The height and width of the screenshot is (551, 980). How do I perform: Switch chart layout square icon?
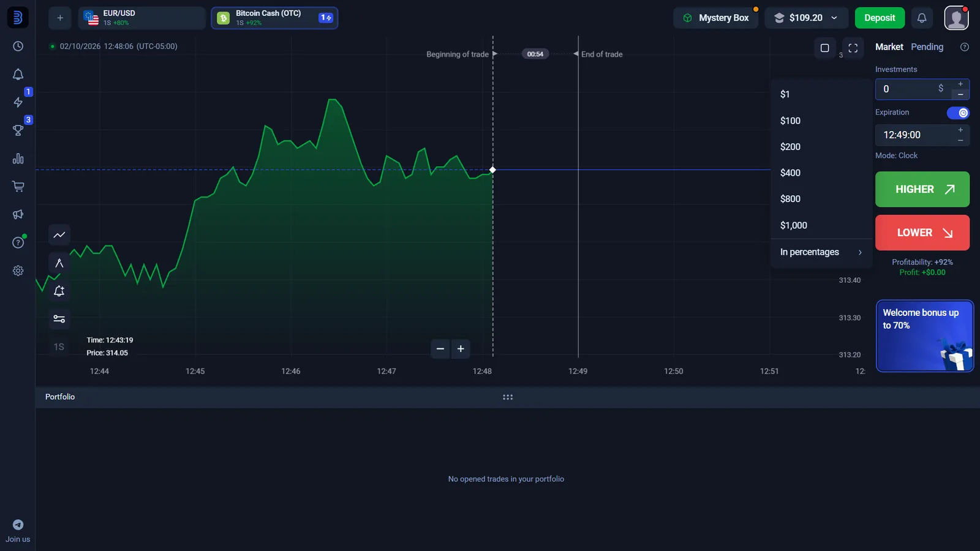825,48
